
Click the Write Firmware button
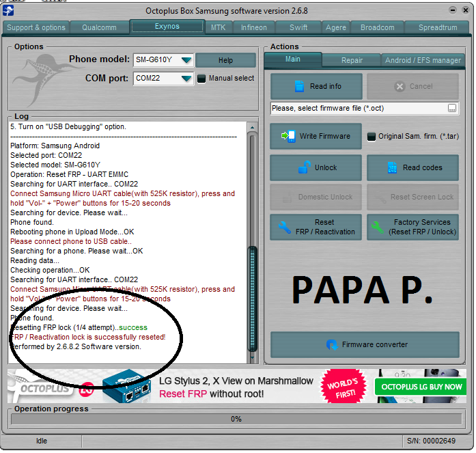click(316, 136)
